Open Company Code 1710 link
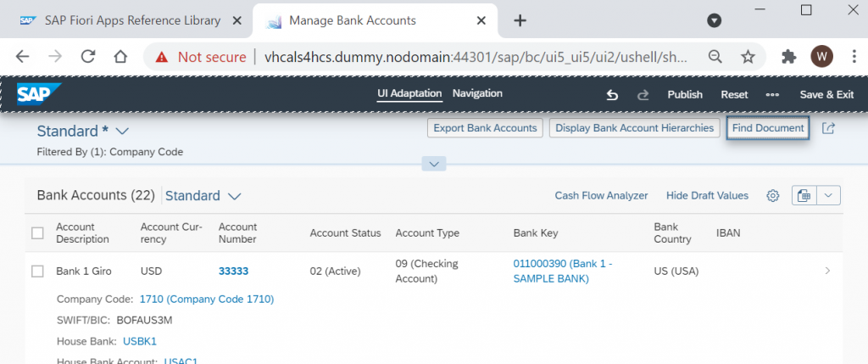Screen dimensions: 868x364 pos(207,300)
